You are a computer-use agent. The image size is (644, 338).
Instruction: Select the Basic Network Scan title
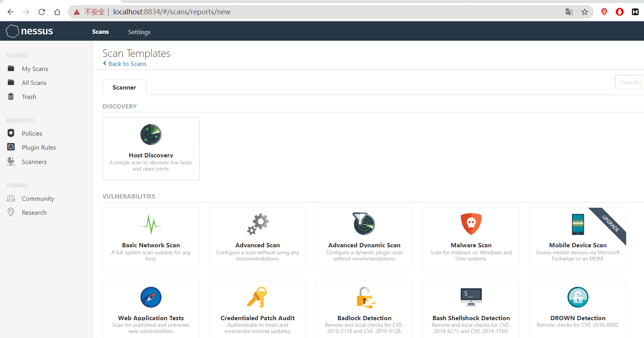coord(151,245)
